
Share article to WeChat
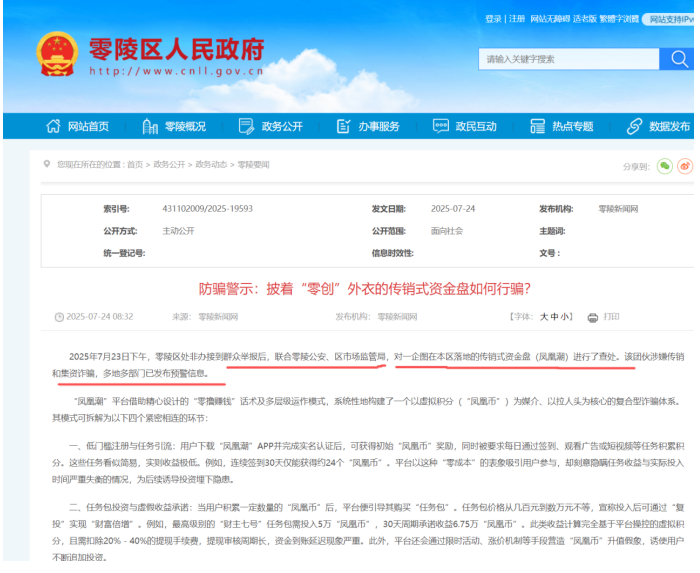(x=664, y=166)
